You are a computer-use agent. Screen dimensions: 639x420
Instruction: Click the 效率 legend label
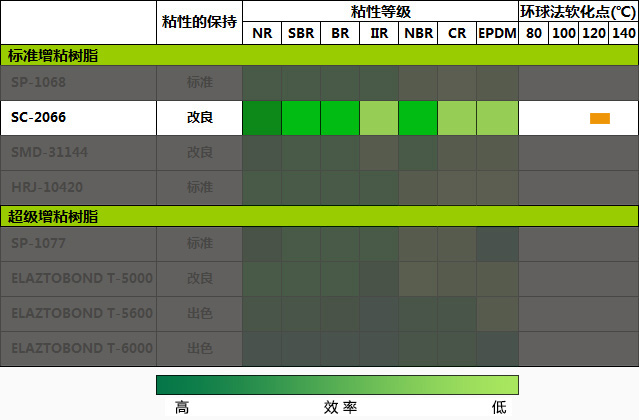click(x=340, y=407)
